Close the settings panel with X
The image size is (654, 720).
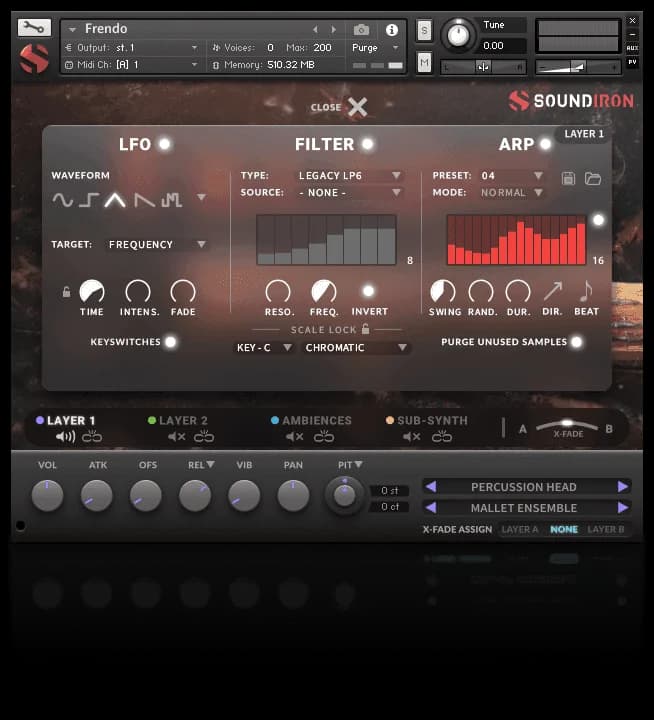[357, 107]
